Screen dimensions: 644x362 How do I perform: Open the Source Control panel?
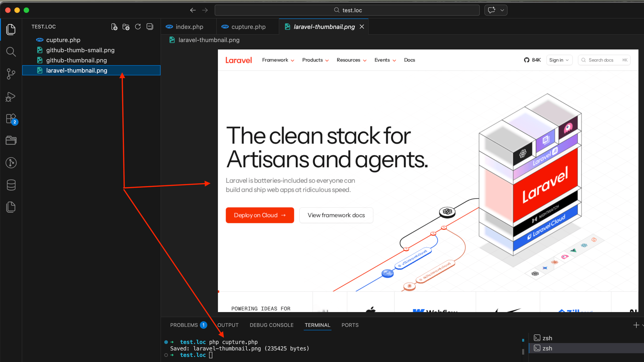coord(11,74)
